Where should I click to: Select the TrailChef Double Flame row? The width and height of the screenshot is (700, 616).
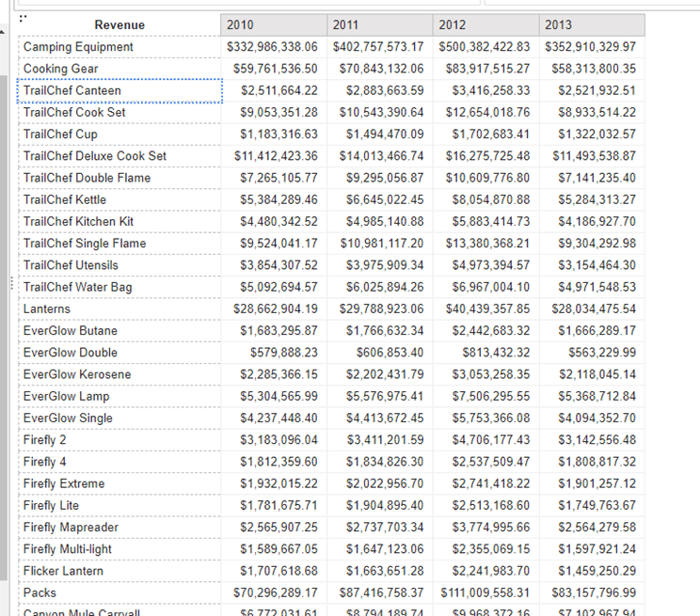pyautogui.click(x=119, y=178)
